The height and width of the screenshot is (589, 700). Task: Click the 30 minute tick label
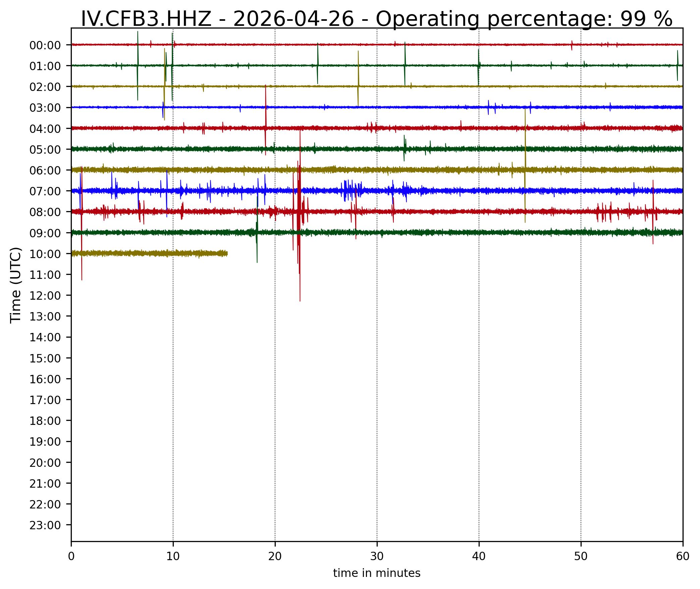[377, 556]
